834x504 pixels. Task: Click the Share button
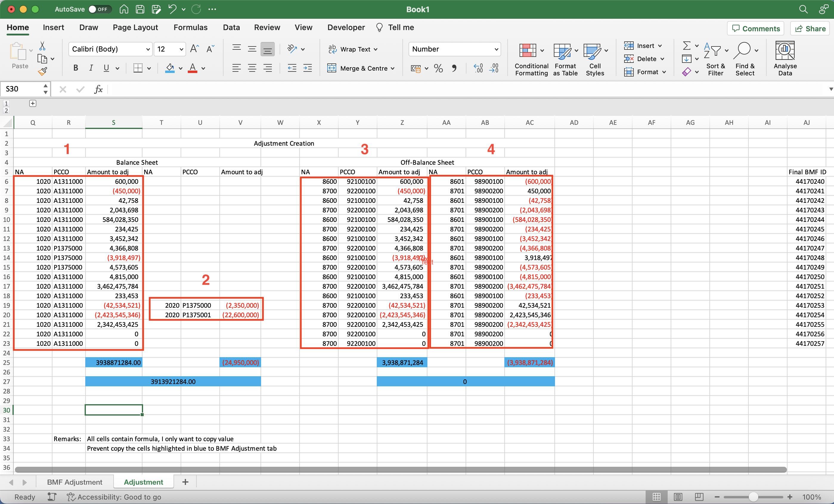click(810, 28)
